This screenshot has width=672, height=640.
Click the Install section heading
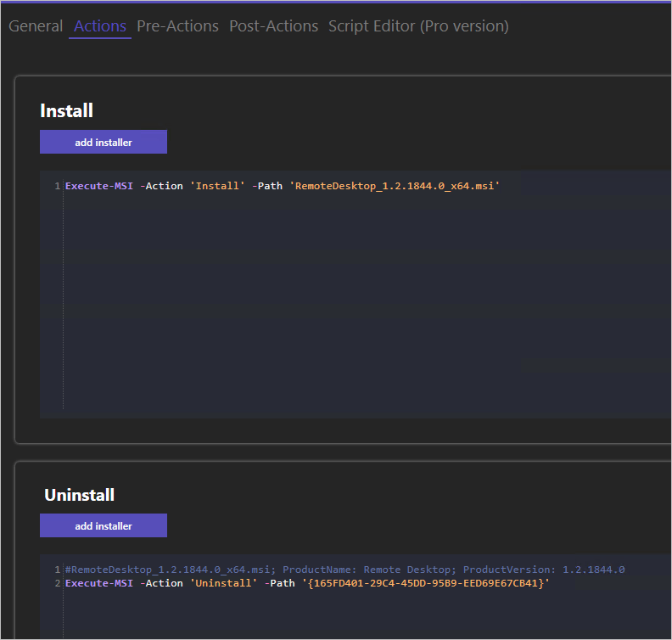tap(66, 110)
